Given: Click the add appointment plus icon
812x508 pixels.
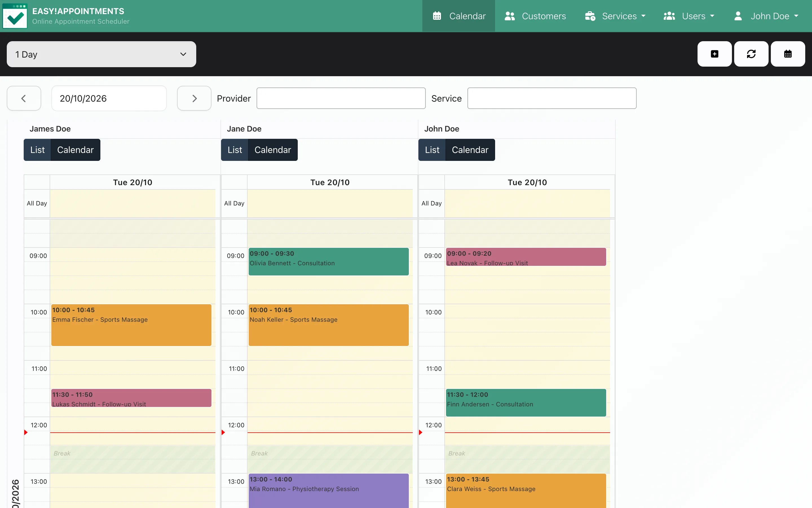Looking at the screenshot, I should pyautogui.click(x=714, y=54).
